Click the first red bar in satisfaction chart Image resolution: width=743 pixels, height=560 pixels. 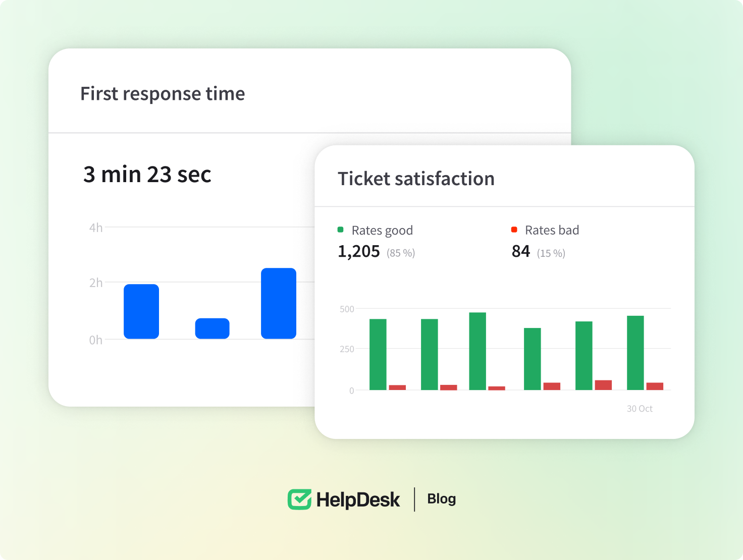pyautogui.click(x=397, y=387)
